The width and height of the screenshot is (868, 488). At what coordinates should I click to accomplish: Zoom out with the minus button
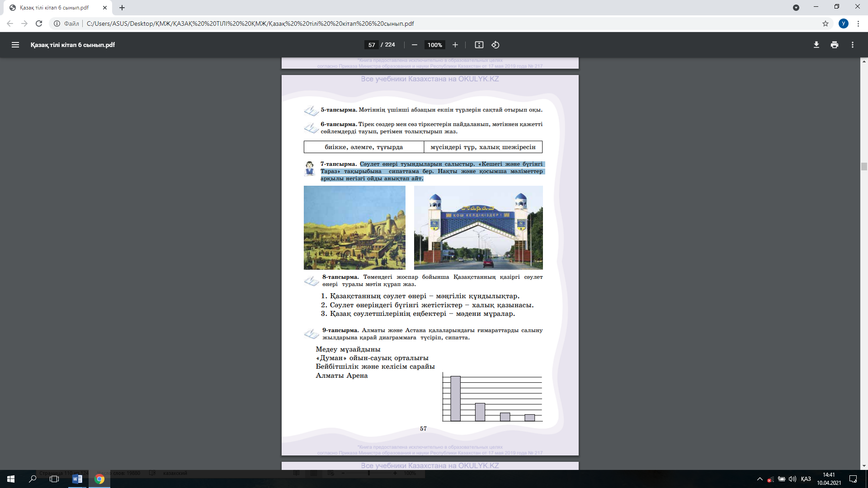414,45
